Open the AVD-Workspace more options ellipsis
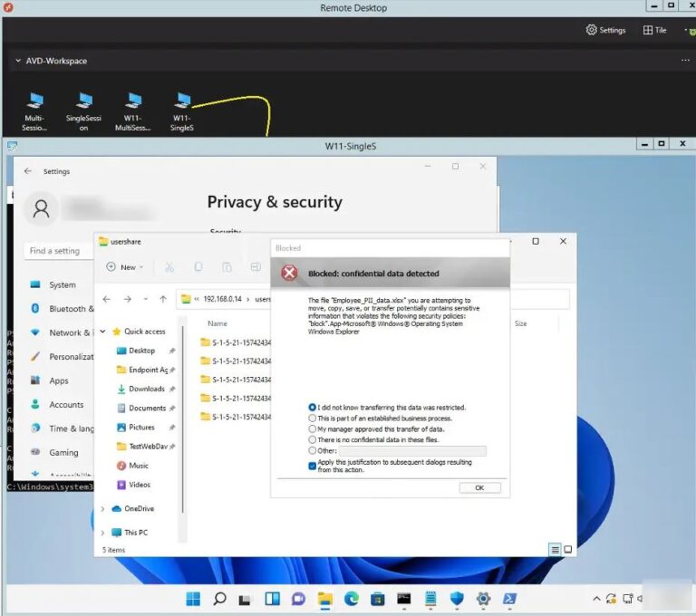 [685, 61]
